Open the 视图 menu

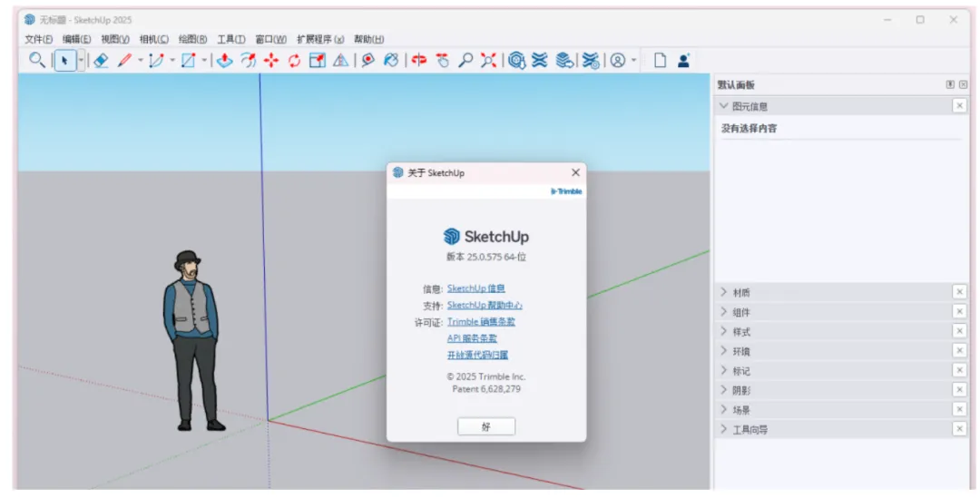[x=115, y=39]
